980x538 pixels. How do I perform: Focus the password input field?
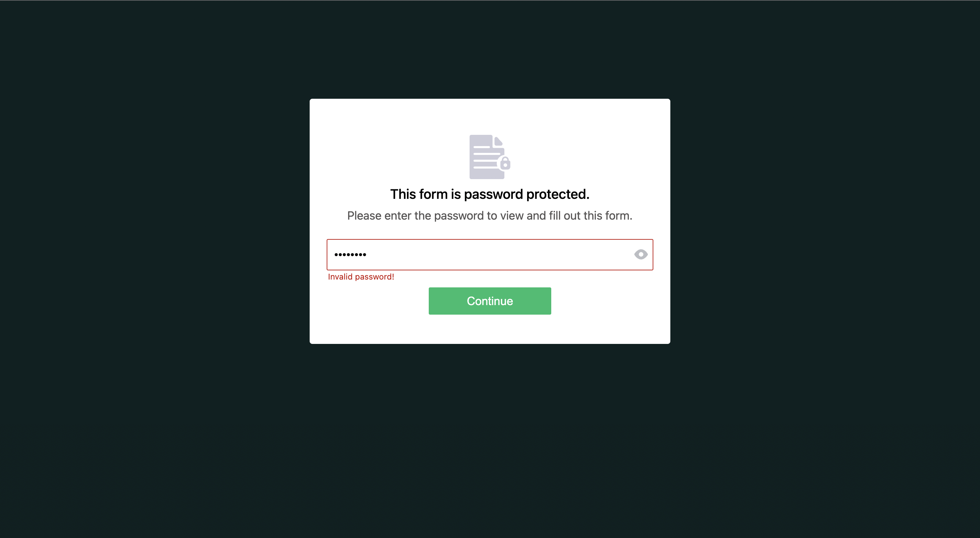click(490, 255)
